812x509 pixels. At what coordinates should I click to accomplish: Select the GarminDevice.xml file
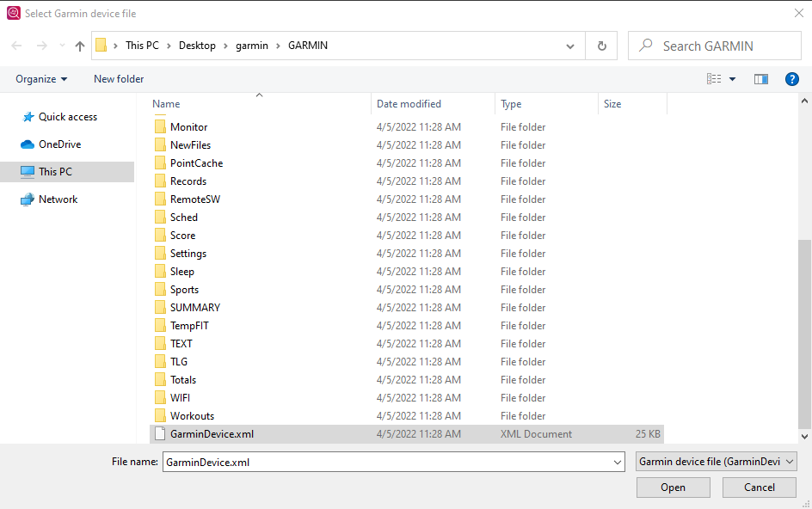(x=212, y=434)
